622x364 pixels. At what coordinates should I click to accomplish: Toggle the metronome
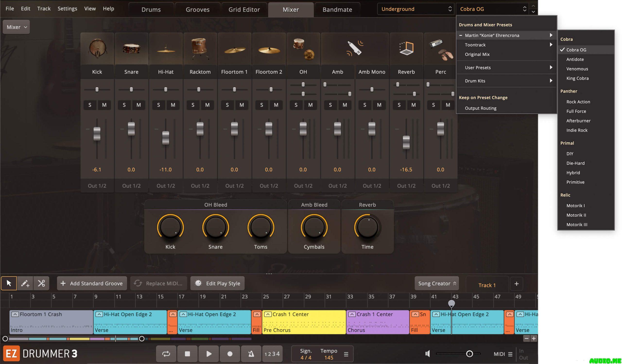[x=251, y=354]
